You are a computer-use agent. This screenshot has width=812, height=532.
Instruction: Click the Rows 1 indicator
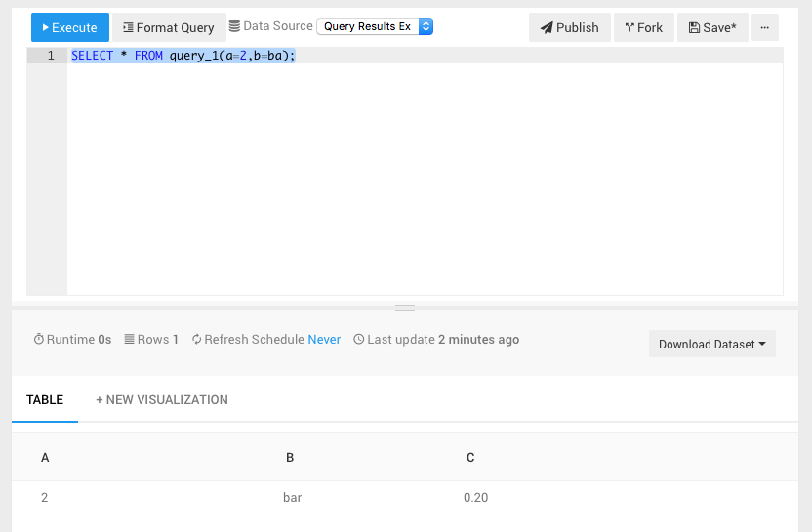pyautogui.click(x=151, y=340)
